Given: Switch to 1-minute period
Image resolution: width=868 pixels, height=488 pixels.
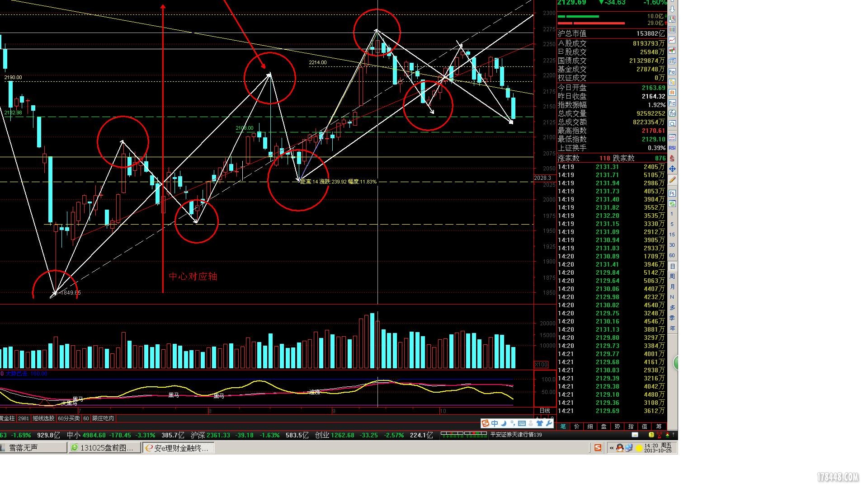Looking at the screenshot, I should coord(672,214).
